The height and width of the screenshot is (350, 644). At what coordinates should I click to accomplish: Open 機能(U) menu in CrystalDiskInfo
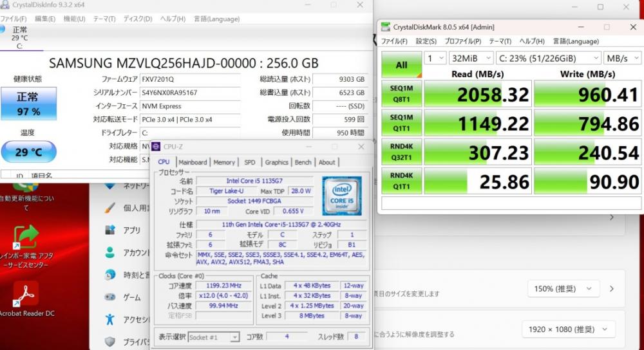74,19
